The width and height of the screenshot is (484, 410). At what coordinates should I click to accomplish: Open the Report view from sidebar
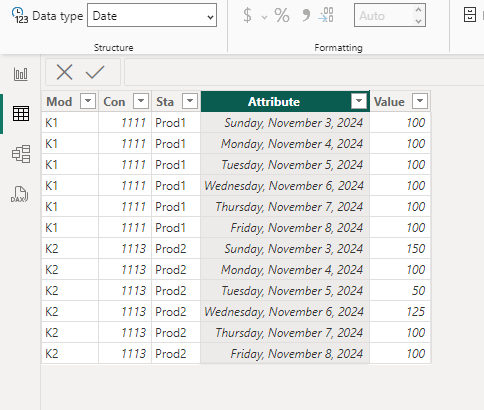point(21,74)
